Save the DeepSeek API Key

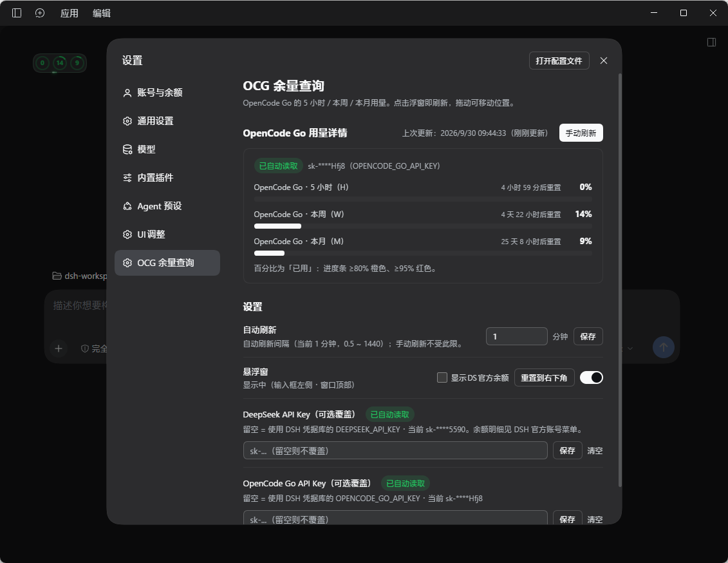[567, 450]
